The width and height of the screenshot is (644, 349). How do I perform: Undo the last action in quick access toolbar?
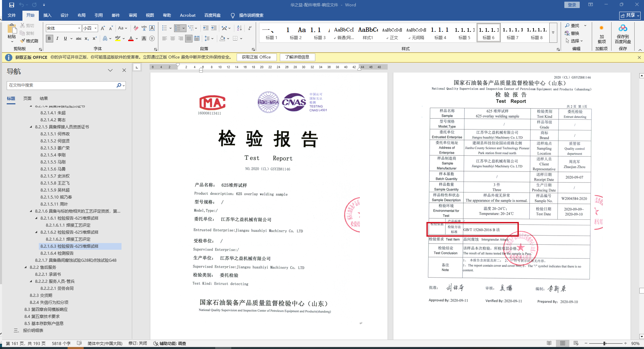(x=21, y=5)
